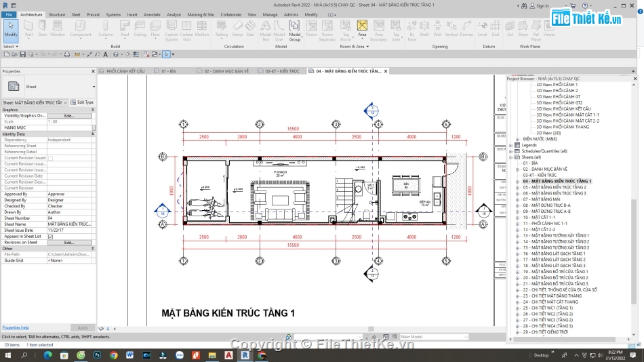This screenshot has height=362, width=644.
Task: Switch to the Structure ribbon tab
Action: [57, 14]
